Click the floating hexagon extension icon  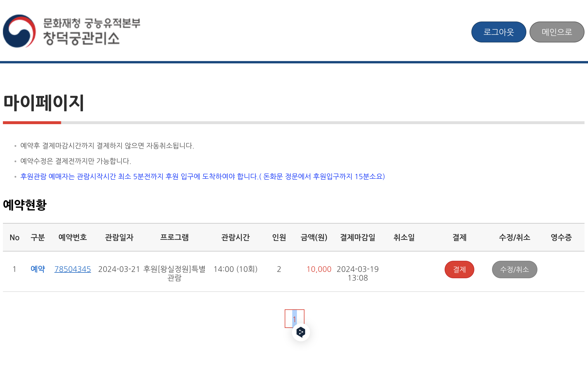click(x=301, y=332)
